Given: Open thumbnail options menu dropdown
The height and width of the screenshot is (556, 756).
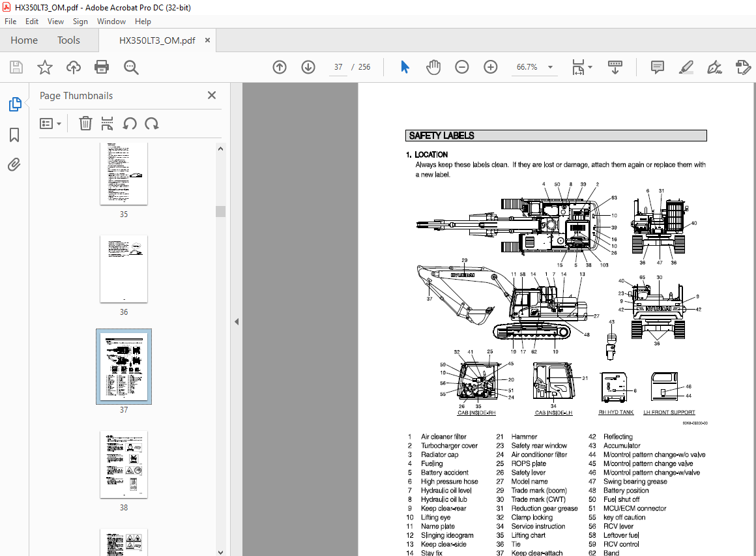Looking at the screenshot, I should click(x=50, y=124).
